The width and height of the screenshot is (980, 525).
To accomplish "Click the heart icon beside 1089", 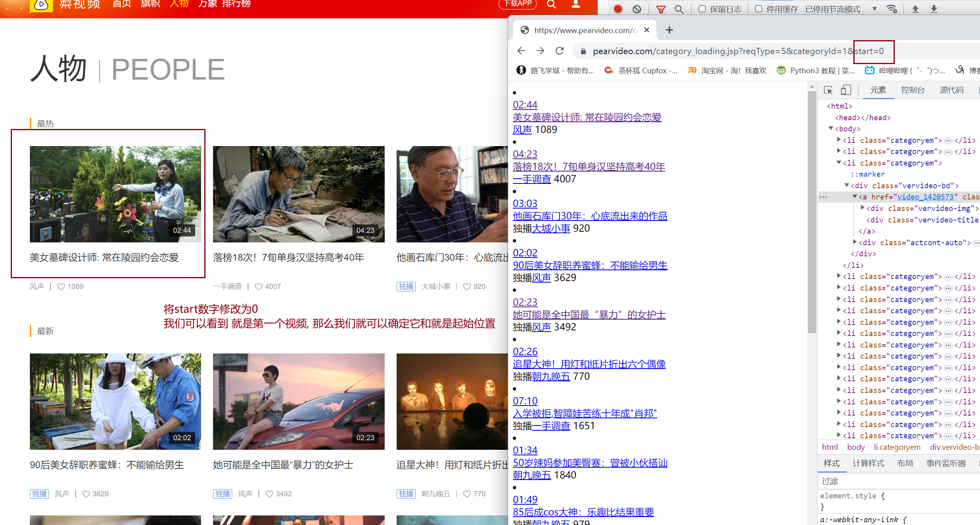I will tap(61, 287).
